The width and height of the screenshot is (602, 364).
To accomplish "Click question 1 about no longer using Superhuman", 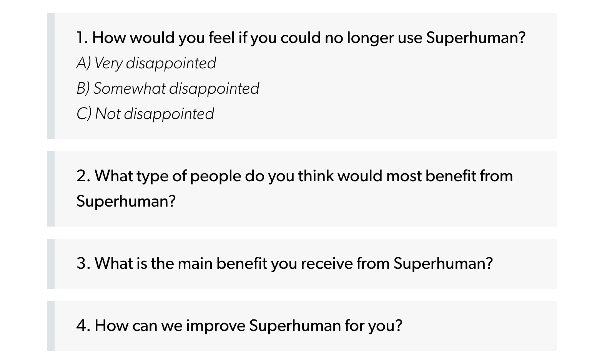I will [301, 38].
